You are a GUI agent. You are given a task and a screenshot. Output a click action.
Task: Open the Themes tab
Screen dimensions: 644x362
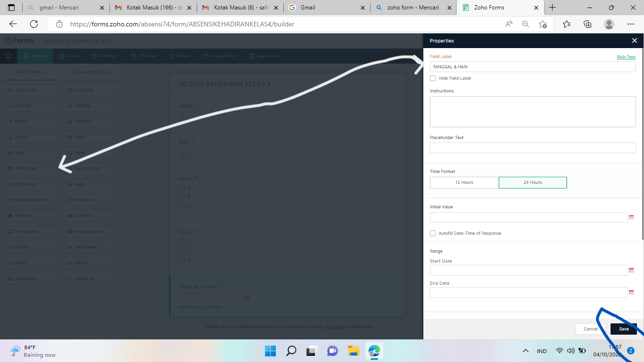143,56
